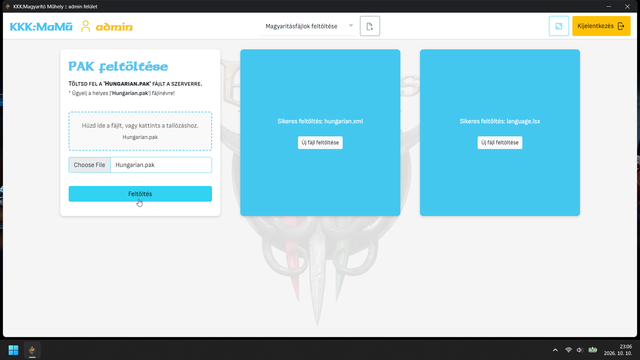Click the admin user icon
The image size is (640, 360).
coord(85,26)
